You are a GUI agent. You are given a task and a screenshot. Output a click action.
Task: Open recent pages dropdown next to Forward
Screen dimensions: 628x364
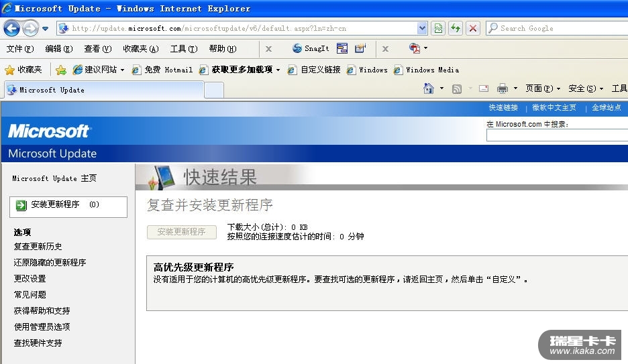point(45,28)
